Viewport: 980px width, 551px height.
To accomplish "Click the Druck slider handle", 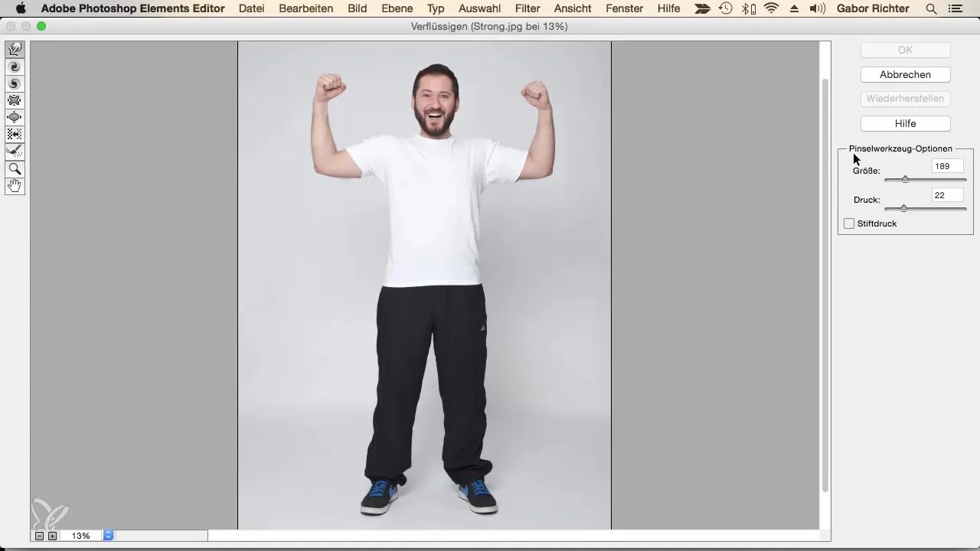I will pyautogui.click(x=903, y=208).
